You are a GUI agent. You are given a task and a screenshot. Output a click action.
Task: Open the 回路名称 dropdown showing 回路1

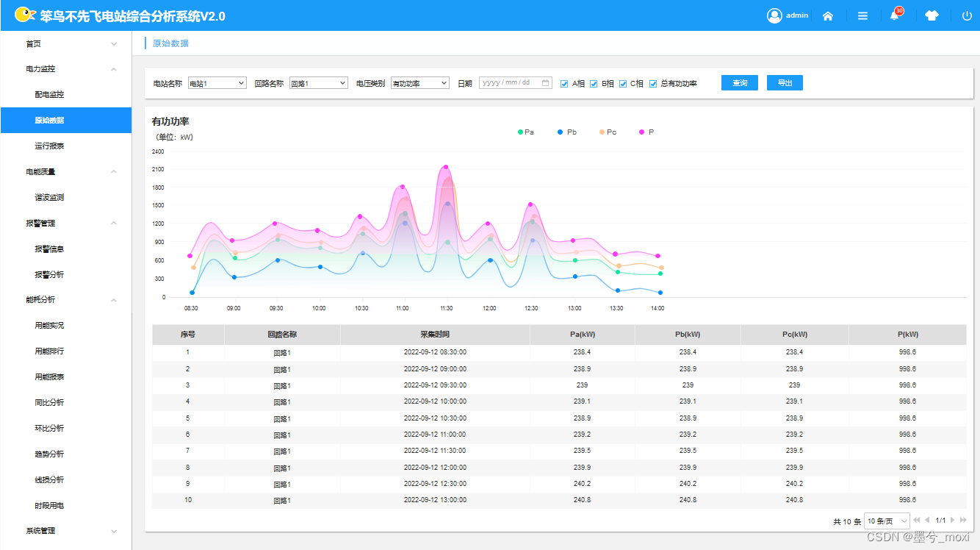coord(319,83)
